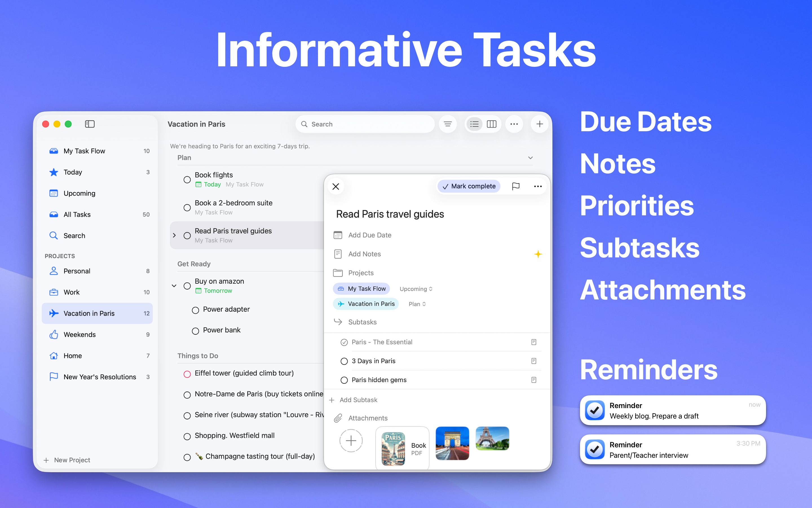Image resolution: width=812 pixels, height=508 pixels.
Task: Open note of Paris hidden gems subtask
Action: [534, 380]
